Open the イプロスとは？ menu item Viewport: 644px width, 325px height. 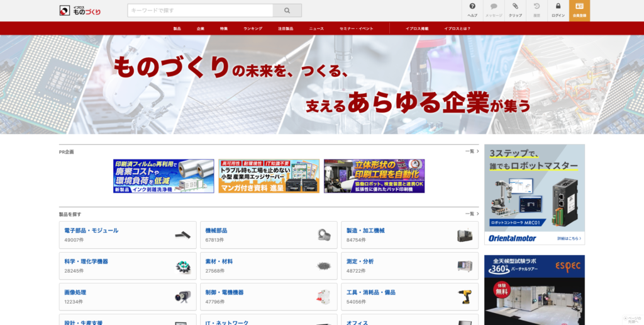click(x=457, y=28)
